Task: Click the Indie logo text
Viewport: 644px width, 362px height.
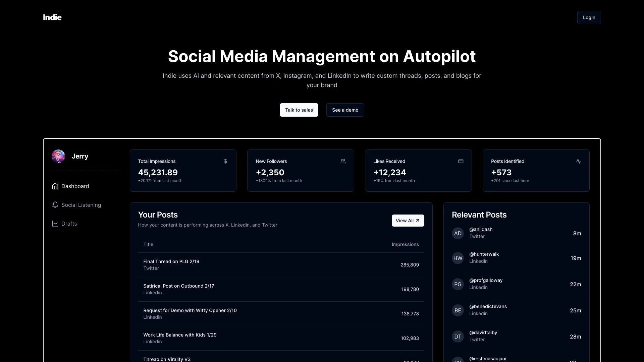Action: pos(52,17)
